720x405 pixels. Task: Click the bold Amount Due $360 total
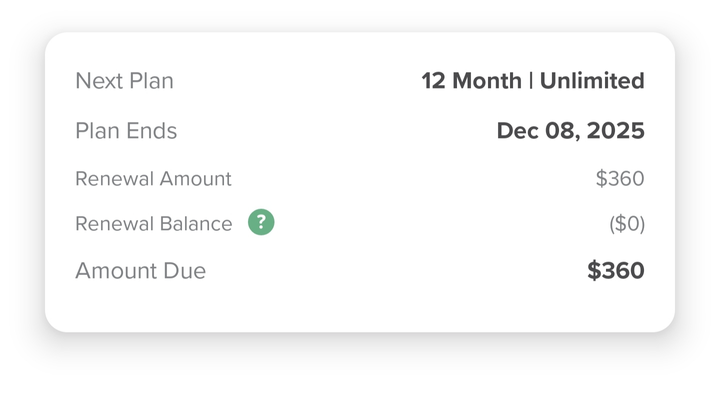[616, 271]
